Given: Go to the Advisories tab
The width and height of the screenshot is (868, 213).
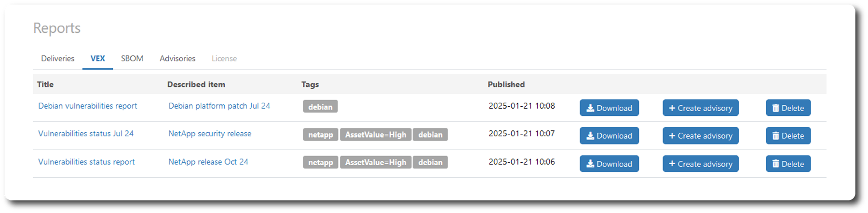Looking at the screenshot, I should pyautogui.click(x=177, y=58).
